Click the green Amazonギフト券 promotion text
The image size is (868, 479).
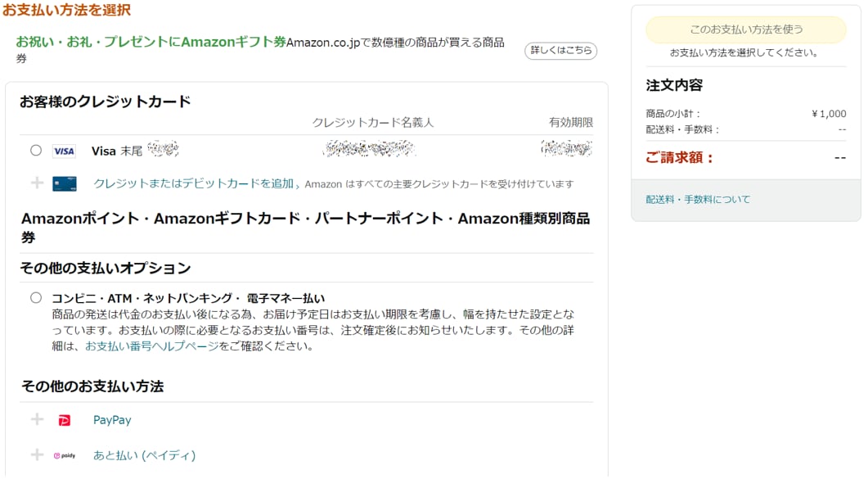(151, 42)
